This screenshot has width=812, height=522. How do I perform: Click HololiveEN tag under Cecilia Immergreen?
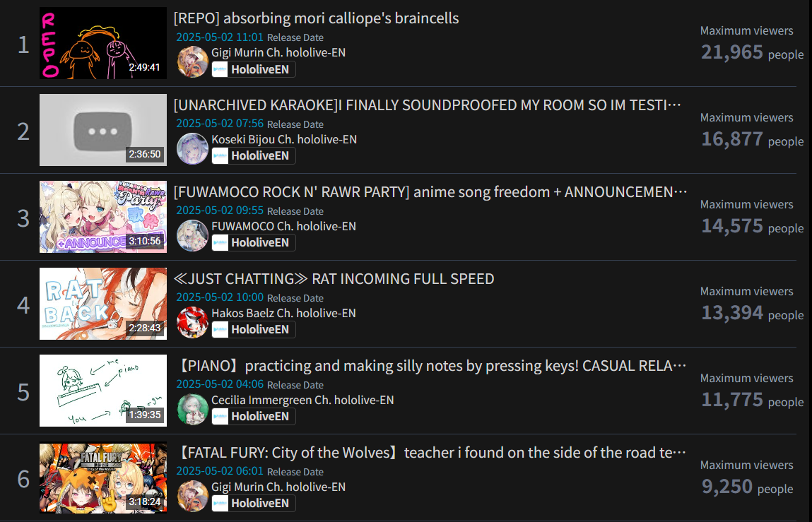pyautogui.click(x=254, y=417)
